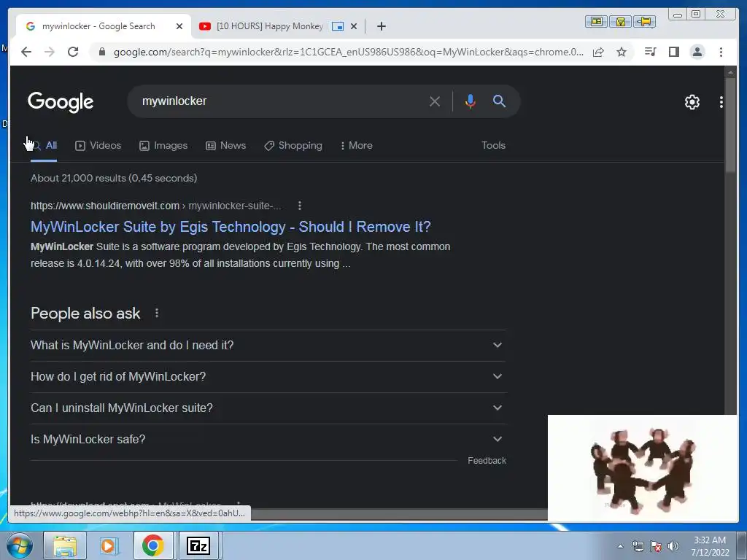Screen dimensions: 747x560
Task: Switch to Shopping results tab
Action: (x=293, y=146)
